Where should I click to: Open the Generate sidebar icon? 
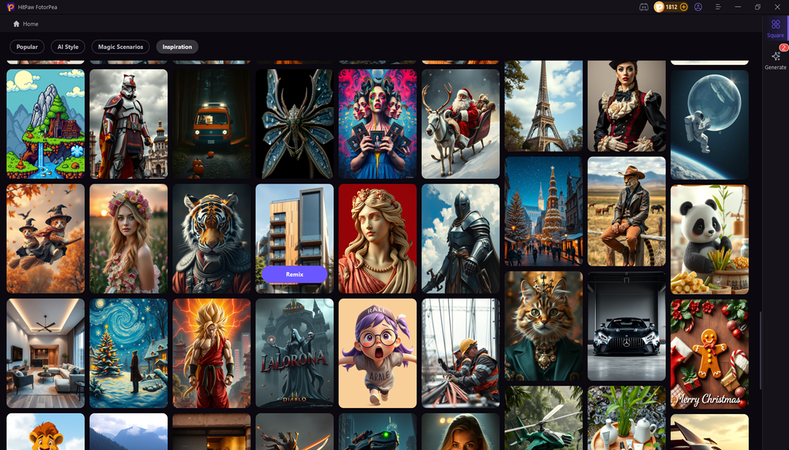click(x=775, y=60)
